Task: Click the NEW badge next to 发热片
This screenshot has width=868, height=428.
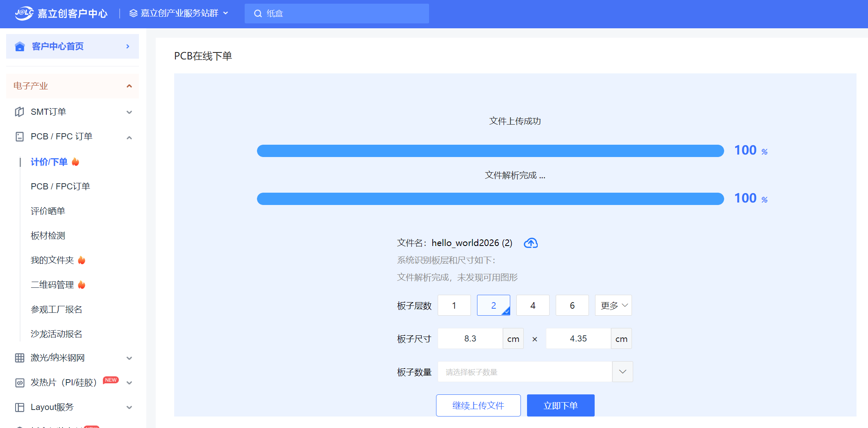Action: coord(111,380)
